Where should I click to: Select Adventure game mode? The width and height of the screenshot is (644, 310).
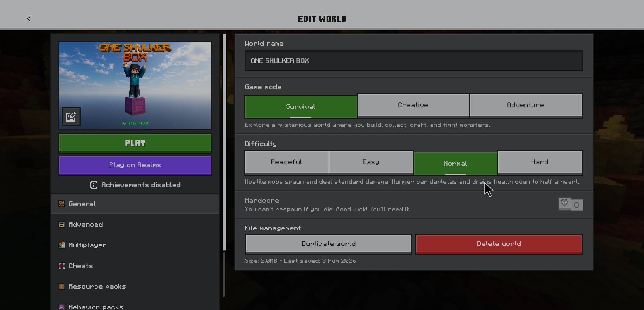pyautogui.click(x=526, y=105)
